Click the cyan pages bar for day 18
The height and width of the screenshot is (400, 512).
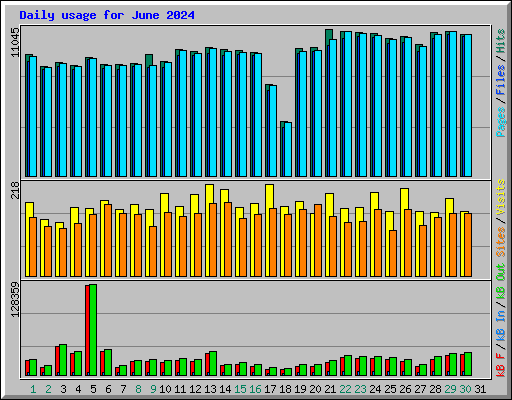click(288, 149)
